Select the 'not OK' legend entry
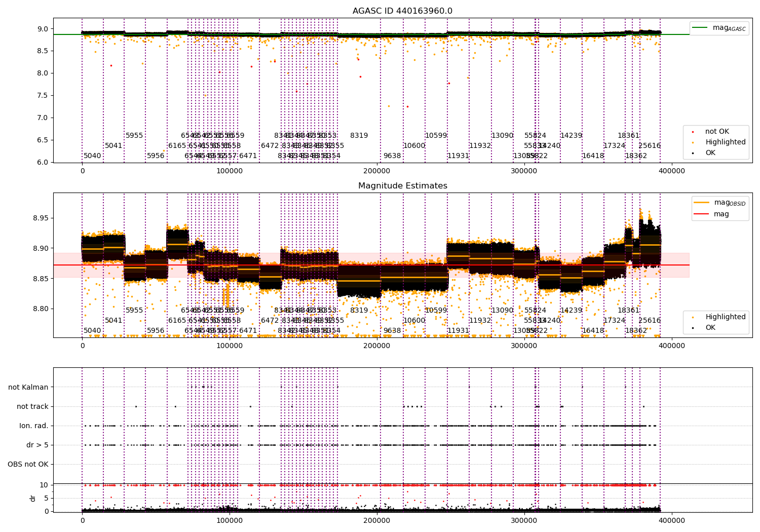The width and height of the screenshot is (760, 532). tap(717, 132)
